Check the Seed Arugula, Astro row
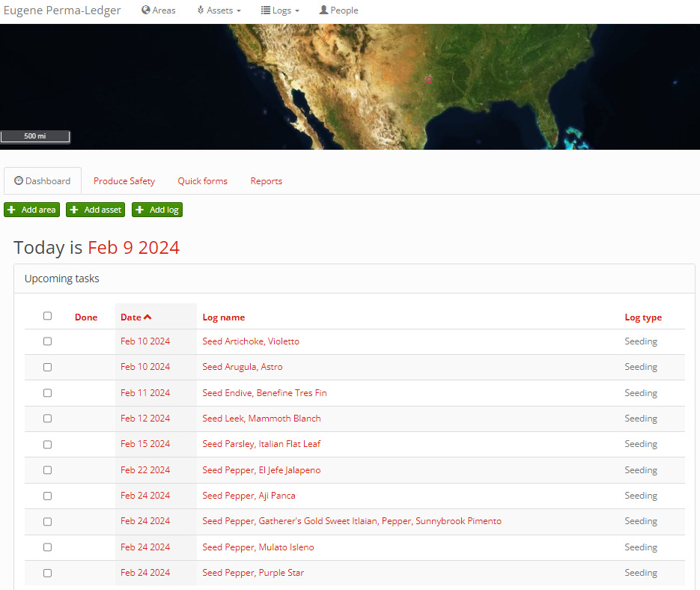700x590 pixels. tap(47, 367)
